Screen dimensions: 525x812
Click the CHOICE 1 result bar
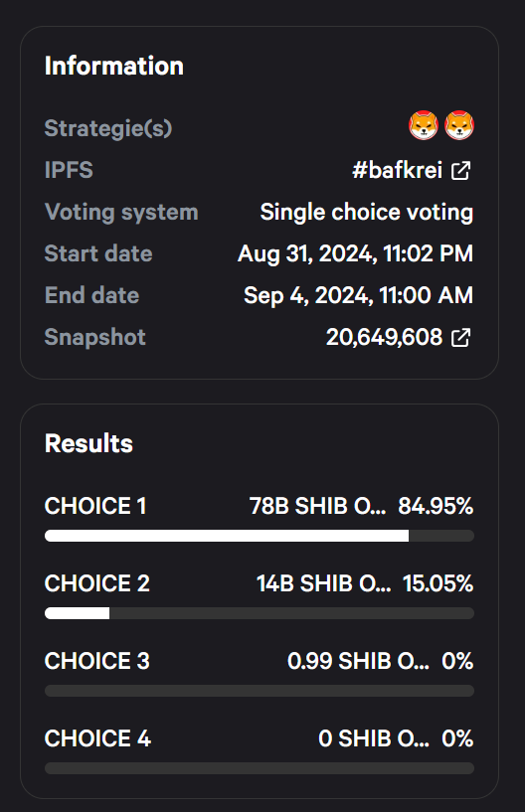260,536
